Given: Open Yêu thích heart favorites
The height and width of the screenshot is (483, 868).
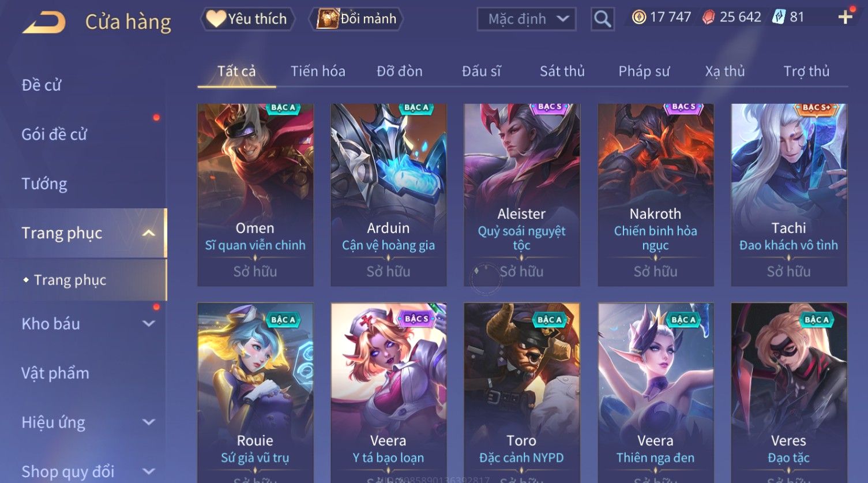Looking at the screenshot, I should pyautogui.click(x=247, y=19).
